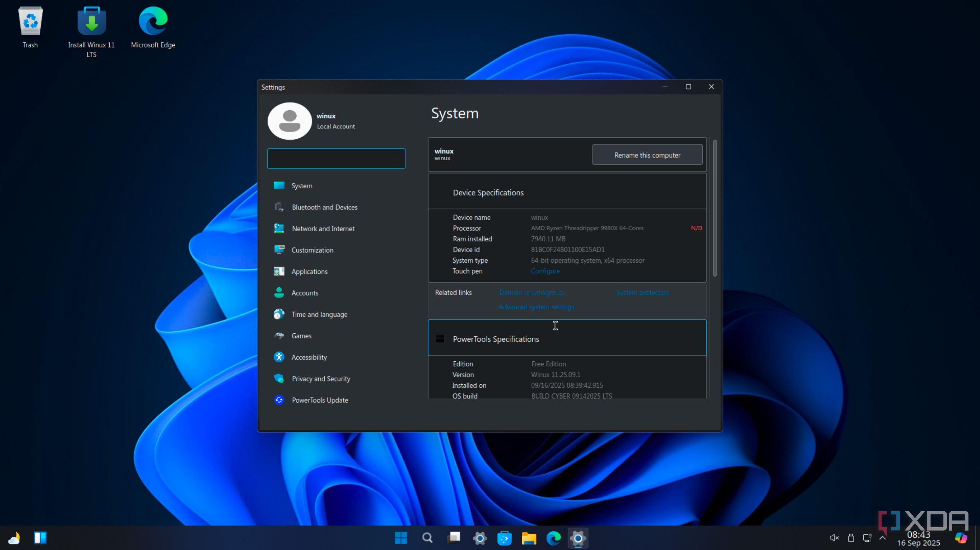The width and height of the screenshot is (980, 550).
Task: Select the System icon in sidebar
Action: (279, 186)
